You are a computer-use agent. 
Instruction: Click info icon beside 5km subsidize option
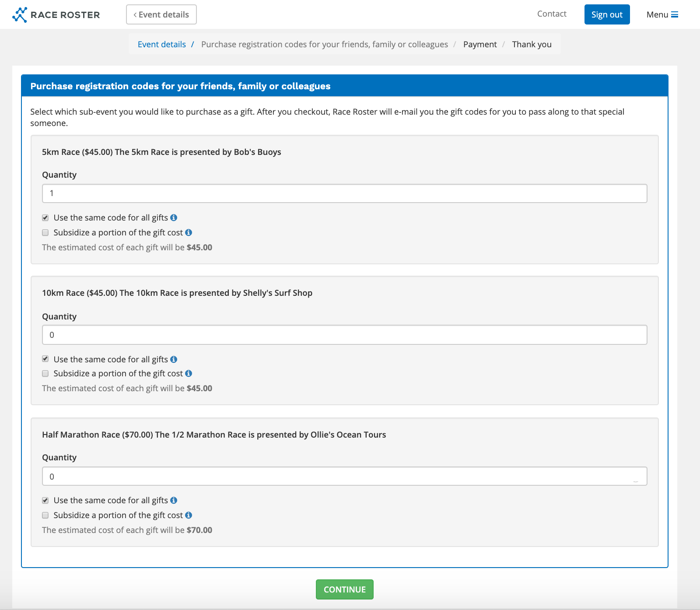(x=189, y=232)
